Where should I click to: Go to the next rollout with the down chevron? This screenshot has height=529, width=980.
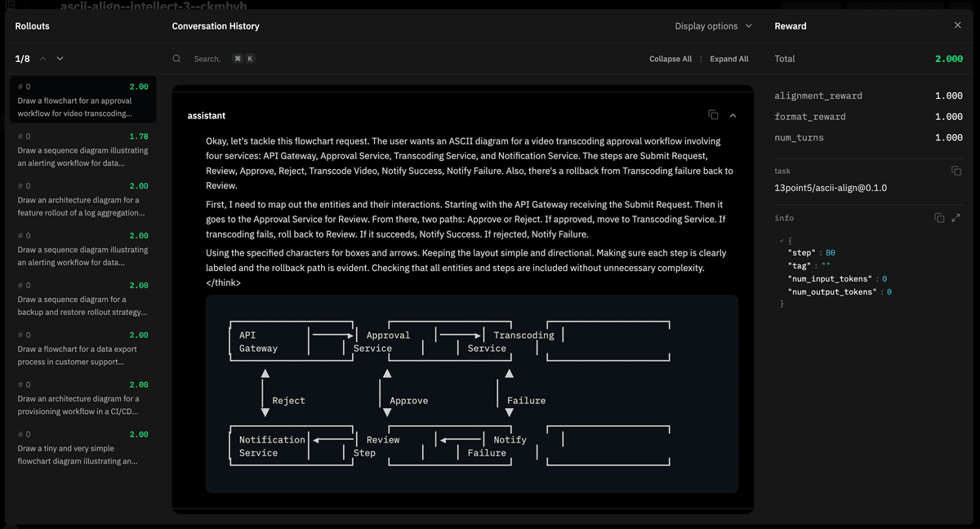[x=59, y=59]
